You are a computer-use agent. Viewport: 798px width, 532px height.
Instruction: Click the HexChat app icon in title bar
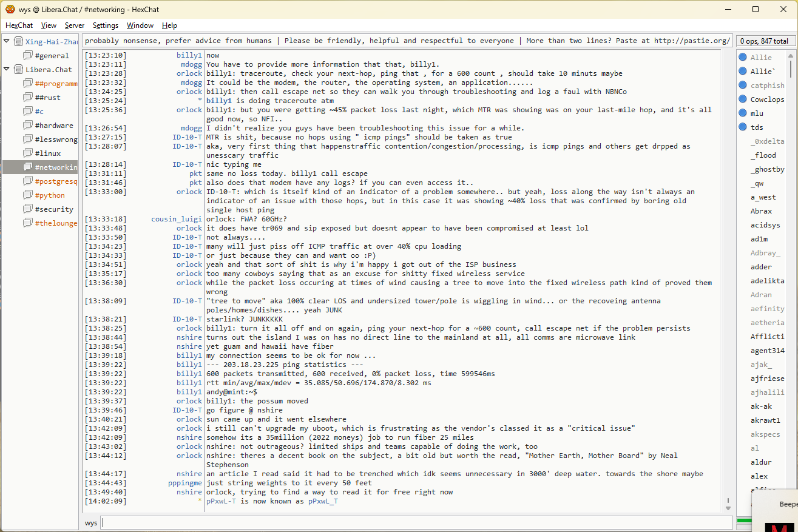tap(10, 9)
